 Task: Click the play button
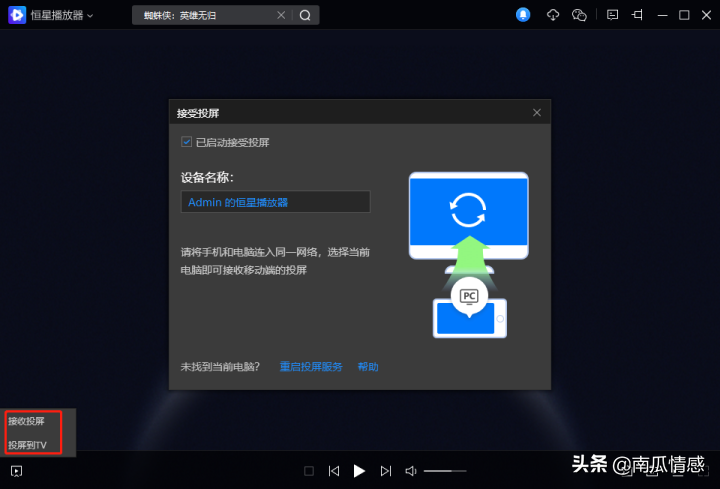coord(359,471)
